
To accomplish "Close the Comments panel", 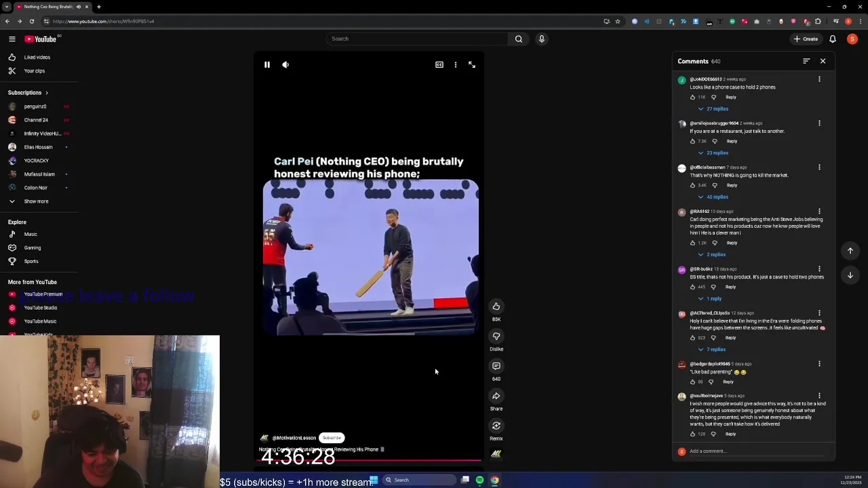I will (x=823, y=61).
